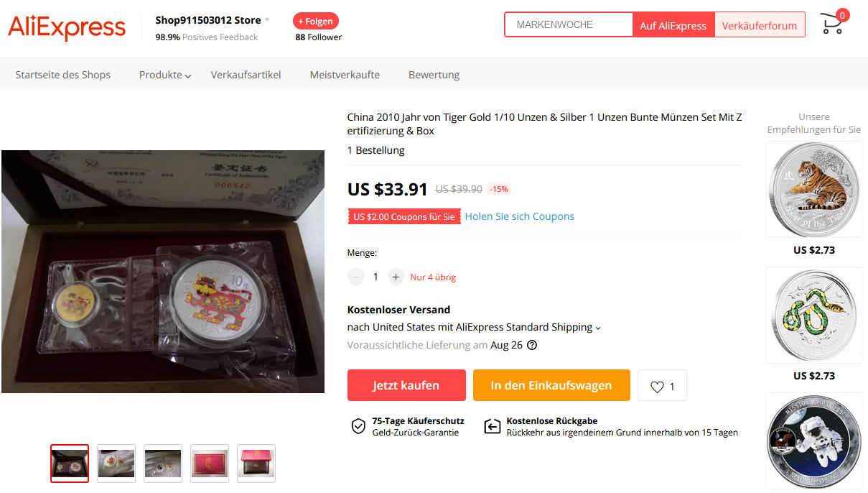Open the Produkte dropdown menu
The image size is (868, 493).
click(x=165, y=75)
